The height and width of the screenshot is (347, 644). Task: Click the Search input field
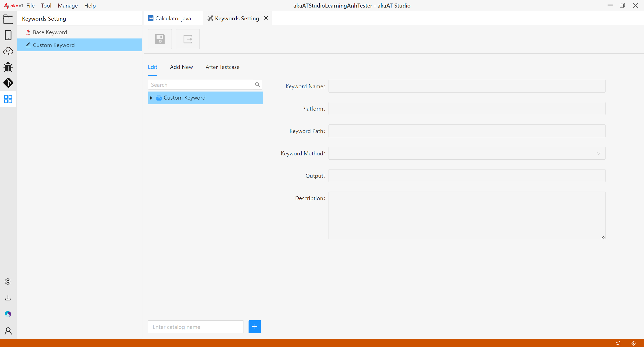200,85
